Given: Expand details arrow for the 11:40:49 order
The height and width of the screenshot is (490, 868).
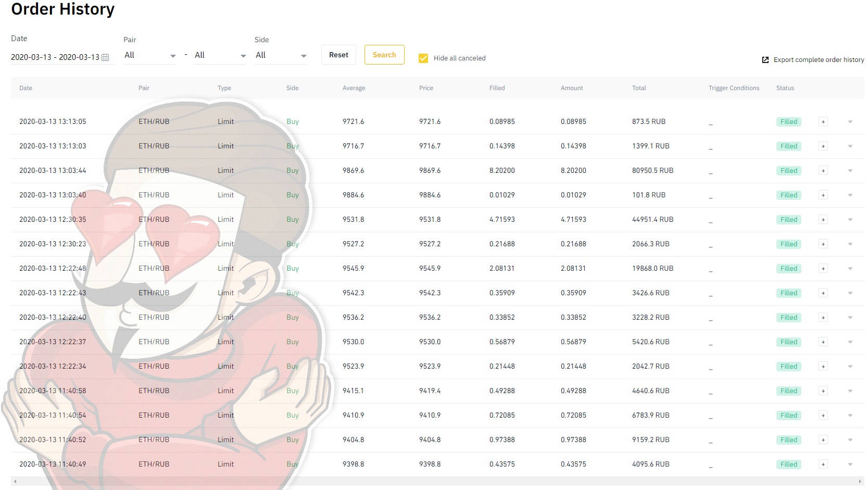Looking at the screenshot, I should pyautogui.click(x=850, y=464).
